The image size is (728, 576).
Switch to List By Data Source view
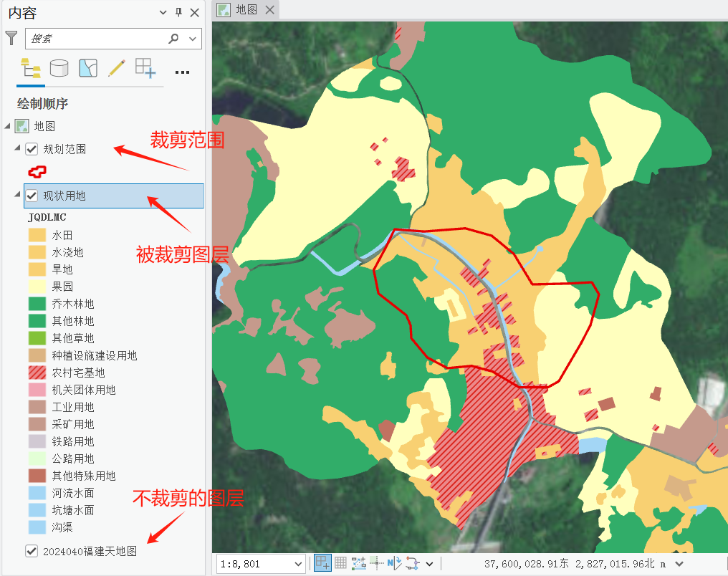click(59, 68)
